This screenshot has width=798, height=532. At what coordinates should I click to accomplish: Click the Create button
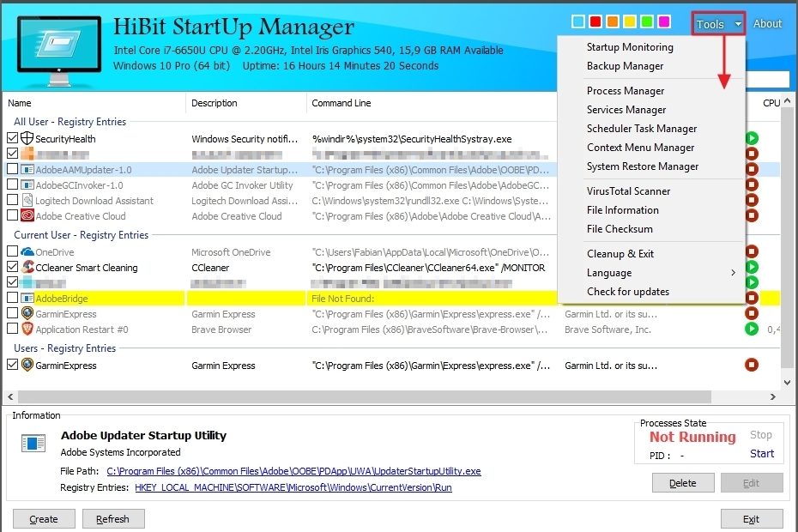pyautogui.click(x=44, y=519)
